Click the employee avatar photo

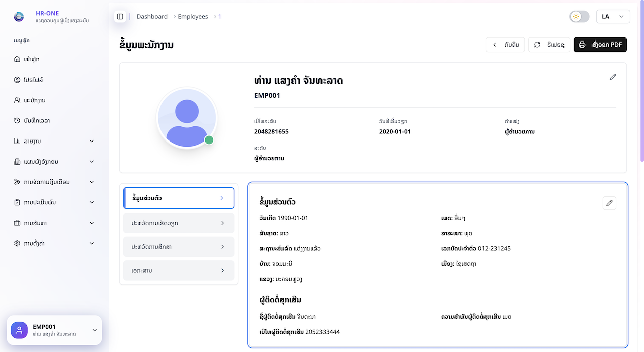pyautogui.click(x=187, y=118)
